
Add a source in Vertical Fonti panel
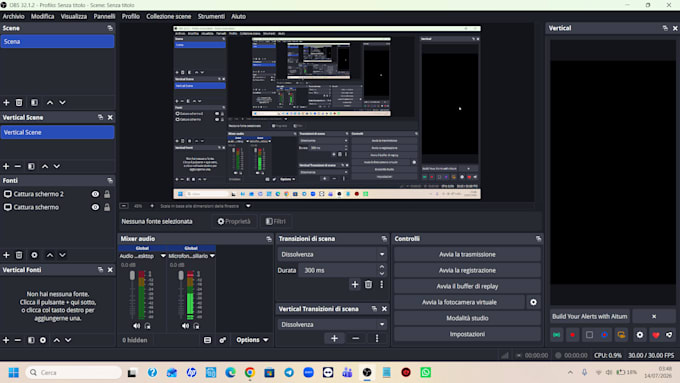click(6, 340)
